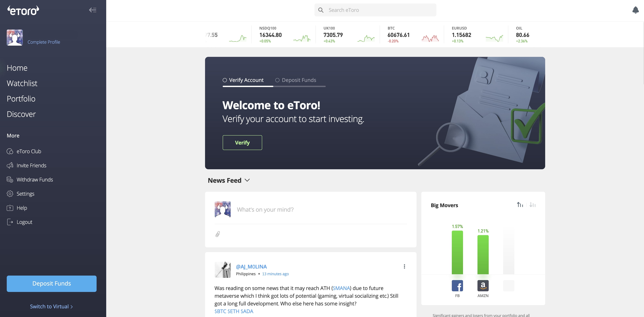Select the Verify Account step
This screenshot has width=644, height=317.
pos(243,80)
